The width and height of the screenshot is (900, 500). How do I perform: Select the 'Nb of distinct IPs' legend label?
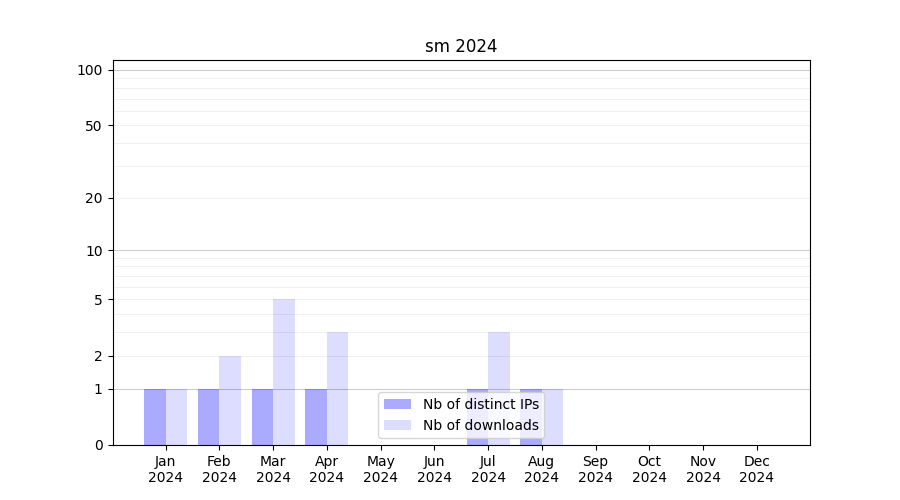[x=480, y=404]
